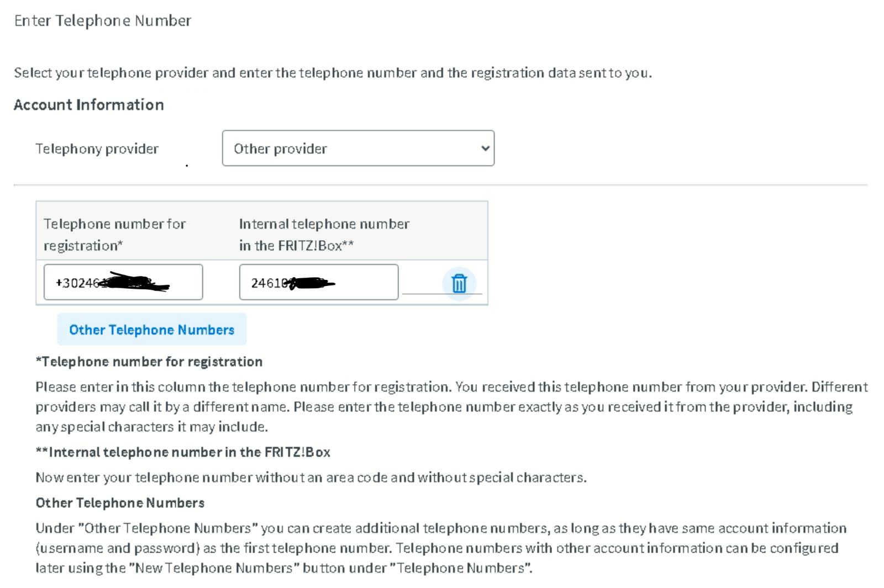884x588 pixels.
Task: Open the Telephony provider dropdown
Action: 358,148
